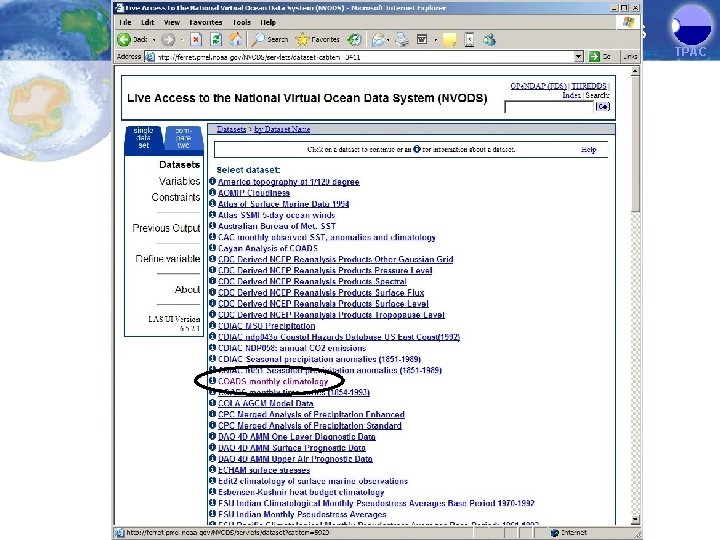Click the by Dataset Name breadcrumb link
The height and width of the screenshot is (540, 720).
(x=282, y=129)
